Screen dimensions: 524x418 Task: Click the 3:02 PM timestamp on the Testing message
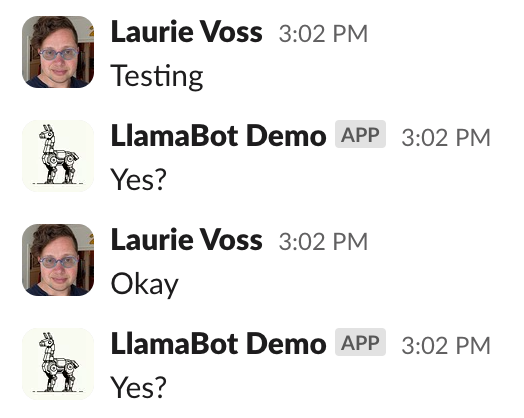(x=323, y=34)
